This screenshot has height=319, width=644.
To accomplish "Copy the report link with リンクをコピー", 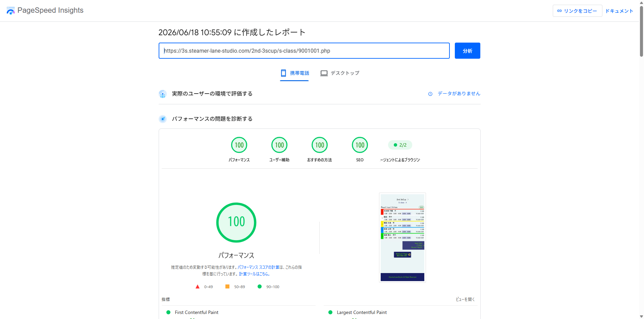I will tap(577, 11).
